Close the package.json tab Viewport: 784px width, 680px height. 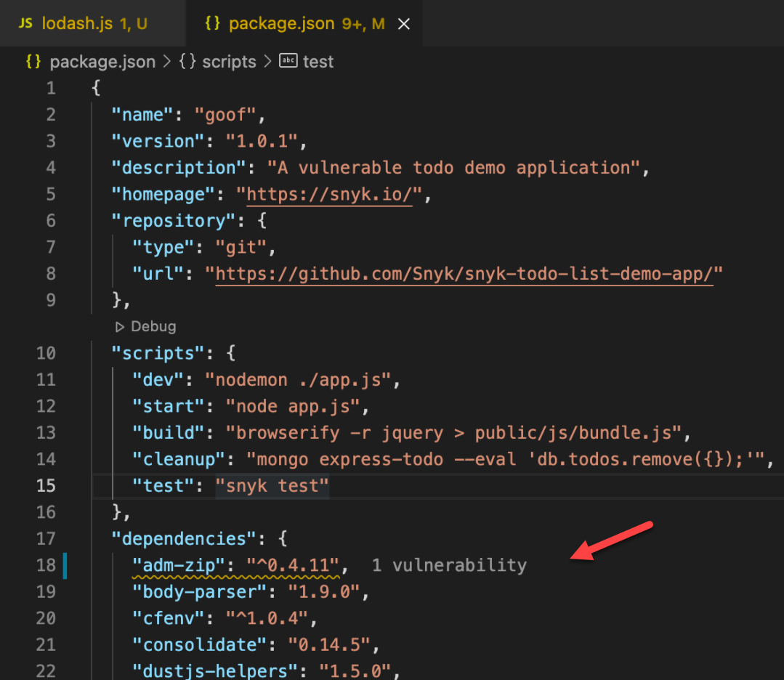coord(404,24)
